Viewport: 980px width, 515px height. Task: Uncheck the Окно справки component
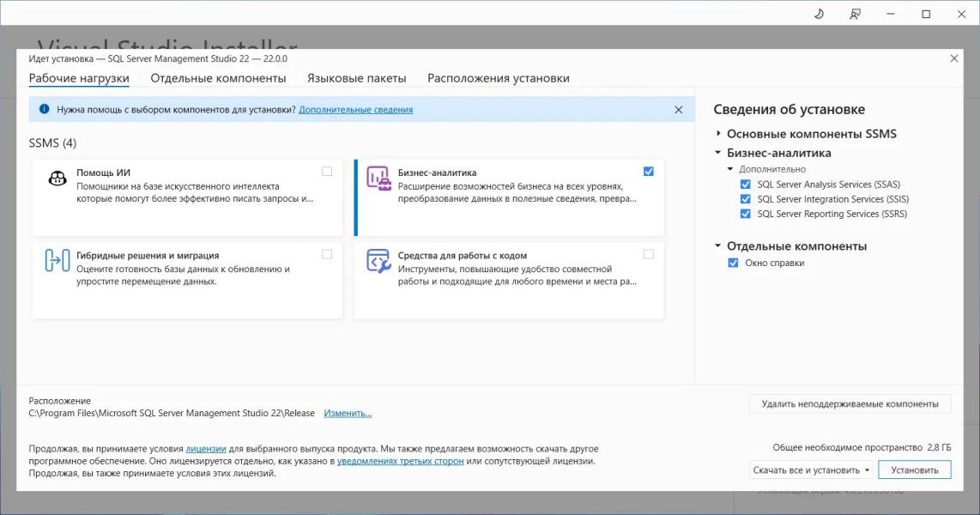point(733,264)
